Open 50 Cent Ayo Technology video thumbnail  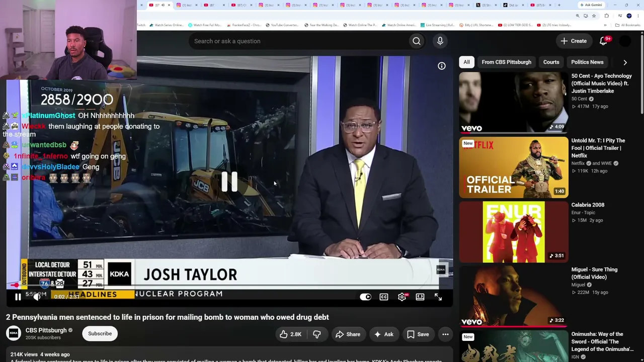514,103
